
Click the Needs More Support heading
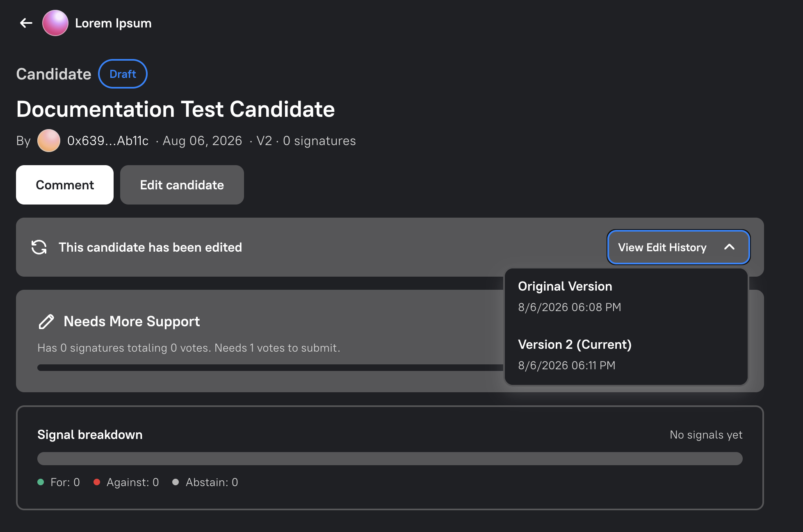click(x=132, y=321)
